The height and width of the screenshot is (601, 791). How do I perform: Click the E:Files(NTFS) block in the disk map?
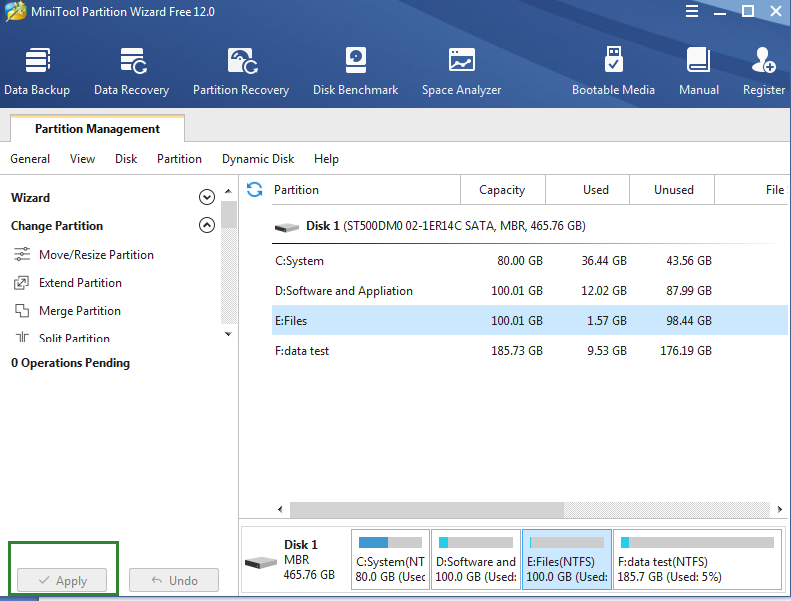567,559
